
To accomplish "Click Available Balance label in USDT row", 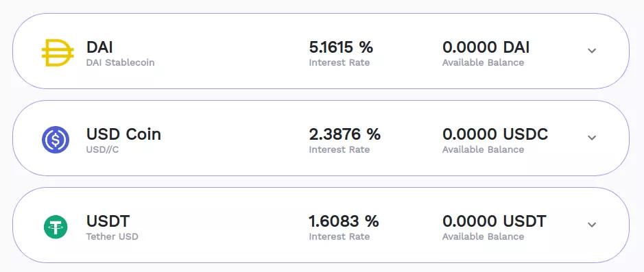I will [x=483, y=237].
